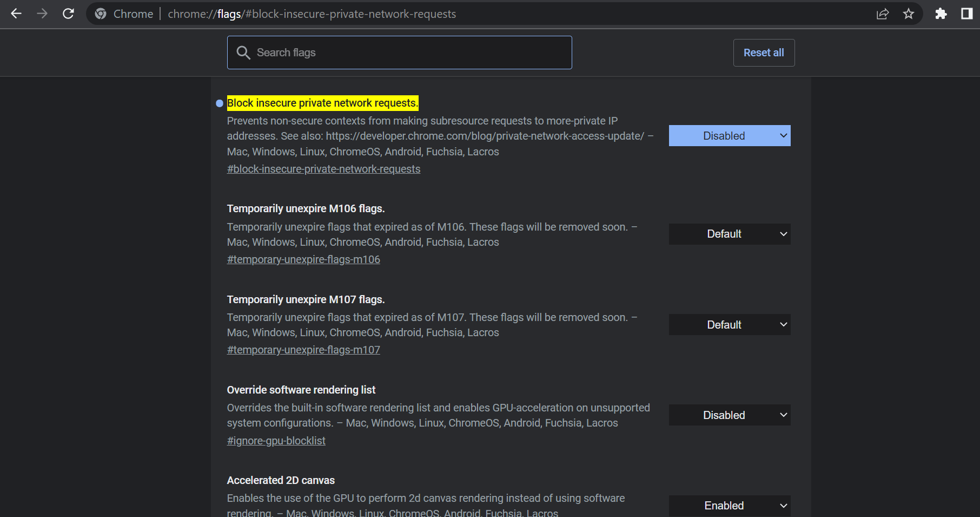This screenshot has height=517, width=980.
Task: Click the description about flags expired as of M107
Action: click(x=432, y=325)
